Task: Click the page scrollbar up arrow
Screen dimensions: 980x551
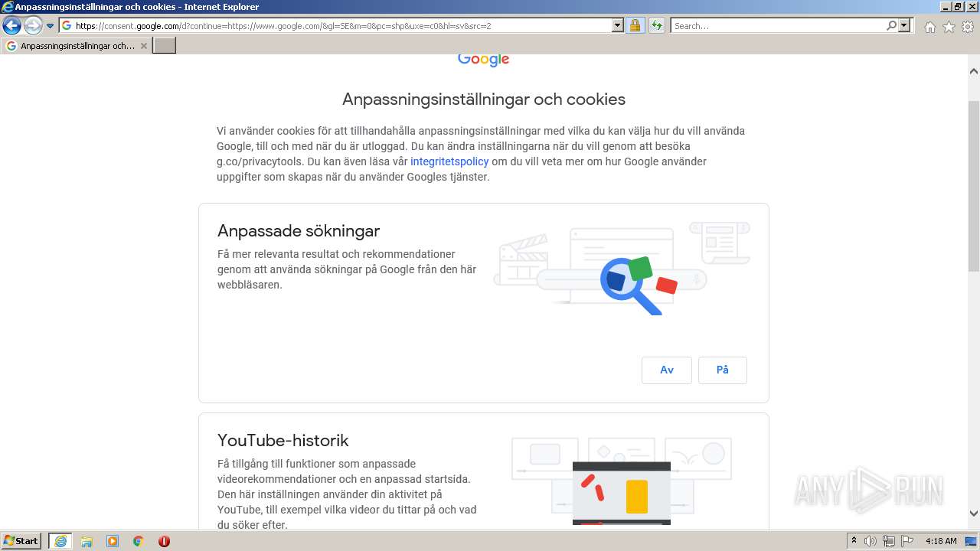Action: click(974, 71)
